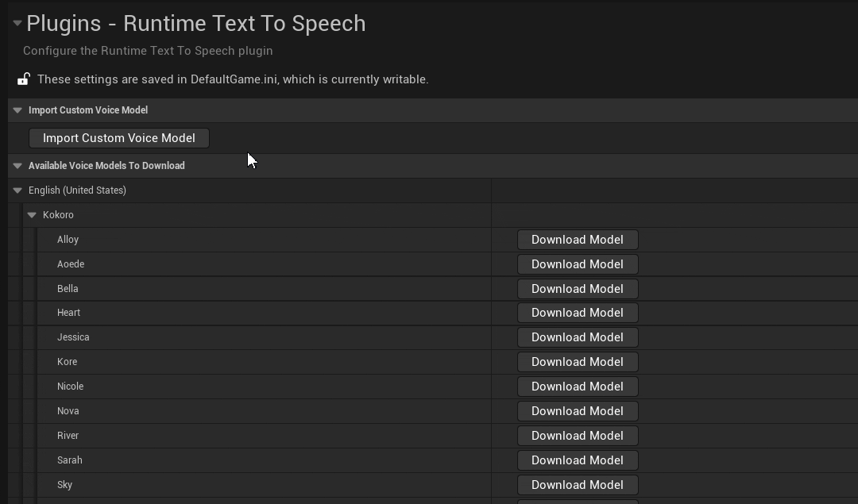
Task: Collapse the Available Voice Models To Download section
Action: pos(17,165)
